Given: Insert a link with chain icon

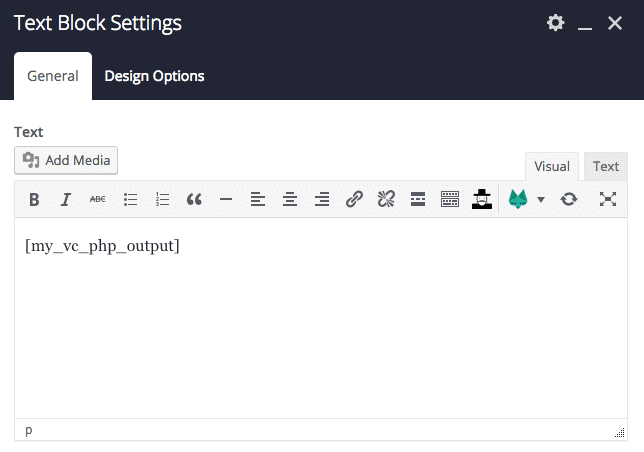Looking at the screenshot, I should (x=354, y=200).
